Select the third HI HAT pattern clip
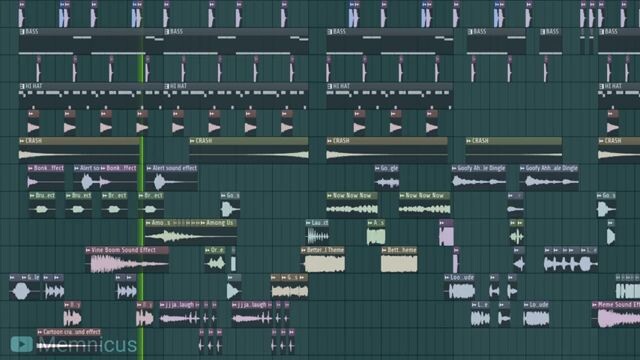Image resolution: width=640 pixels, height=360 pixels. (x=389, y=96)
